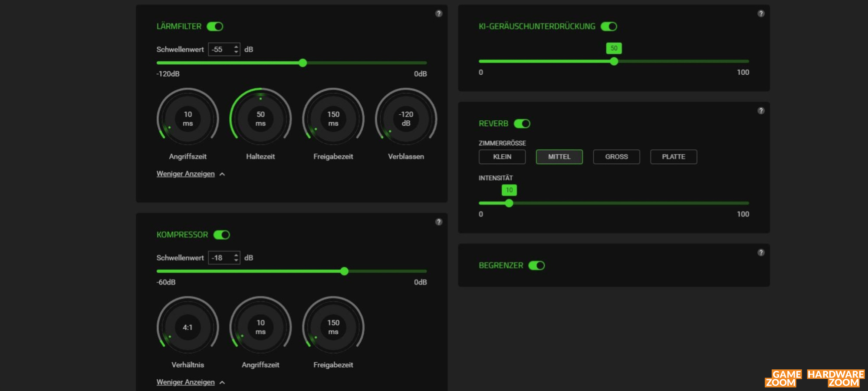Screen dimensions: 868x391
Task: Click the Intensität label
Action: click(496, 178)
